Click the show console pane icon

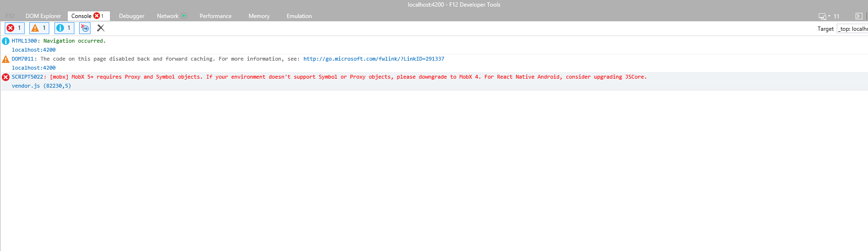tap(859, 16)
